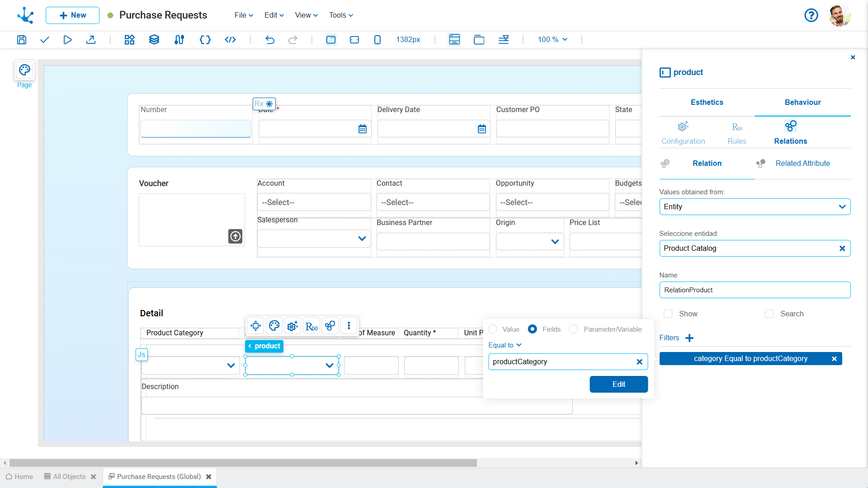Open the Page palette icon
Screen dimensions: 868x488
pyautogui.click(x=24, y=70)
